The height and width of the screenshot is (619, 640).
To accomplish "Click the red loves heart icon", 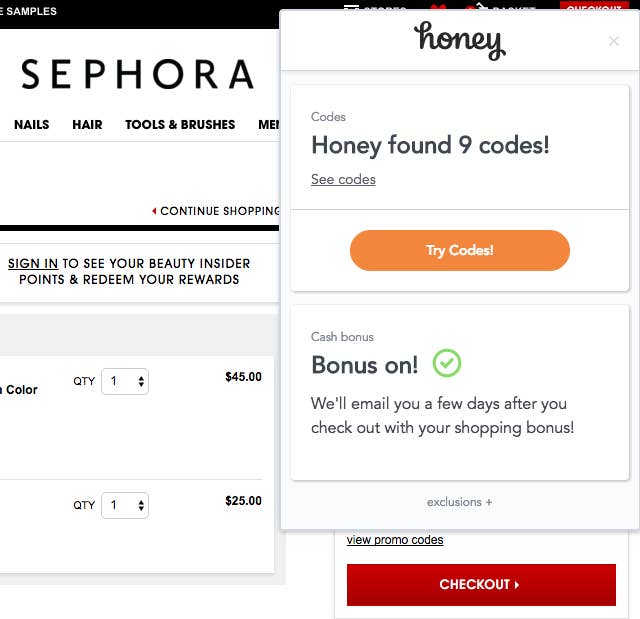I will pos(437,8).
